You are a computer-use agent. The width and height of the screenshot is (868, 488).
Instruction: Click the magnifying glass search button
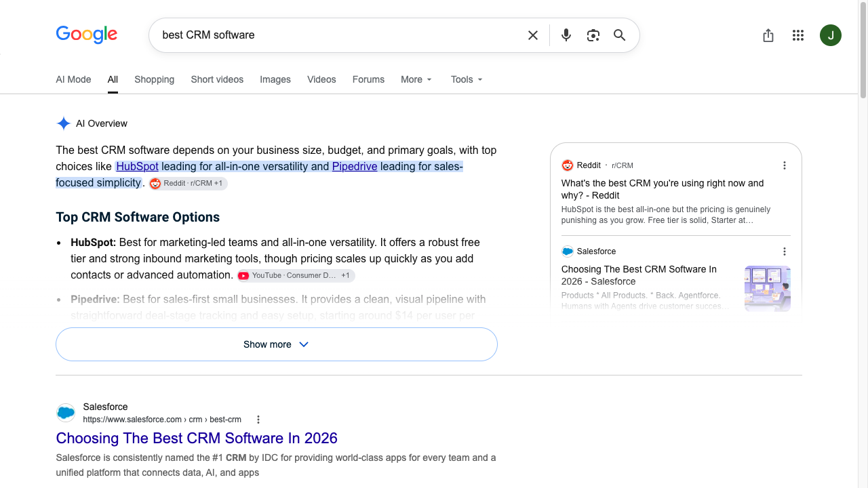[620, 35]
